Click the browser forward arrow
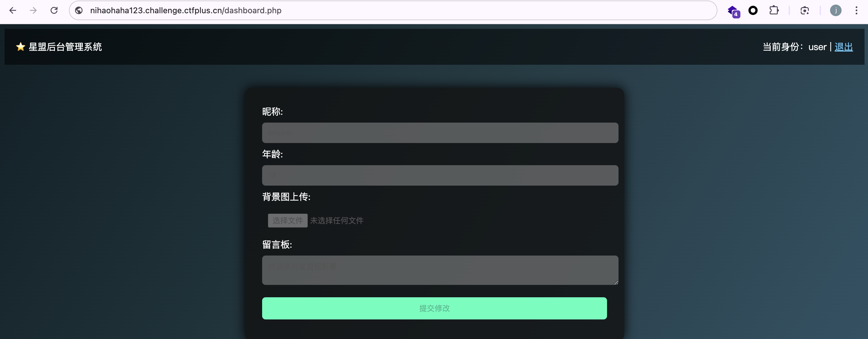The height and width of the screenshot is (339, 868). (x=33, y=10)
